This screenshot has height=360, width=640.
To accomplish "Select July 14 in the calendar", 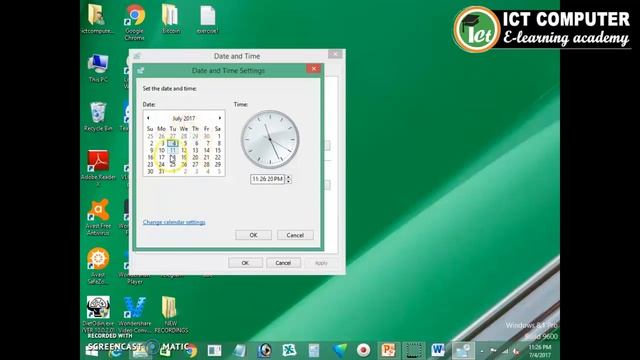I will [x=207, y=150].
